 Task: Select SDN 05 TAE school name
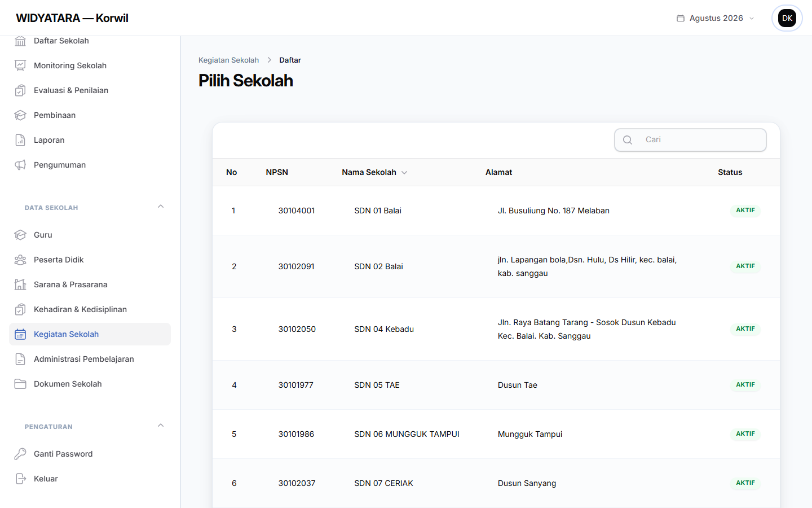pyautogui.click(x=377, y=385)
